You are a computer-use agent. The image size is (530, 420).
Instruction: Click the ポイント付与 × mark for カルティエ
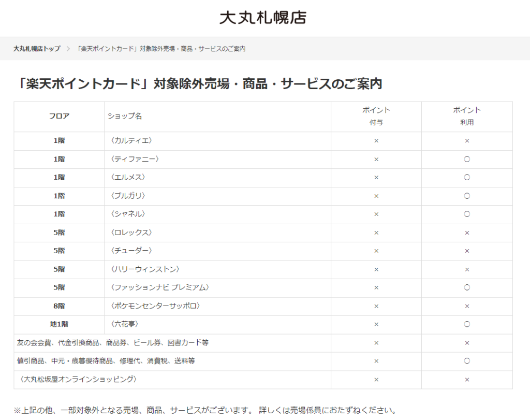(376, 141)
